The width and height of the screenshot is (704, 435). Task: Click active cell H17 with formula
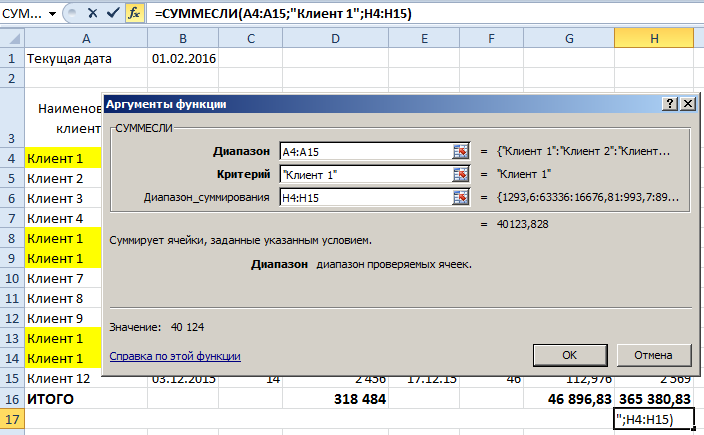point(654,419)
